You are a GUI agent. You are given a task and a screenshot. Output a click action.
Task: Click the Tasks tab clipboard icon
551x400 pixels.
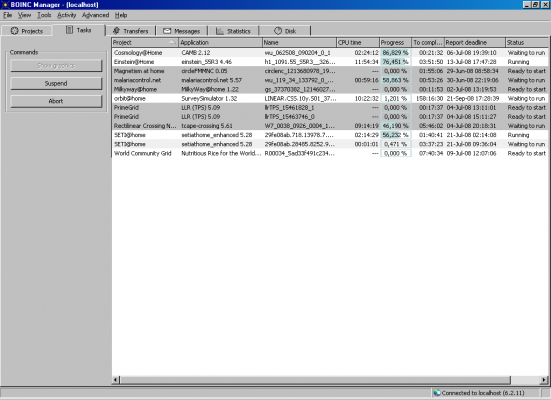click(x=70, y=30)
